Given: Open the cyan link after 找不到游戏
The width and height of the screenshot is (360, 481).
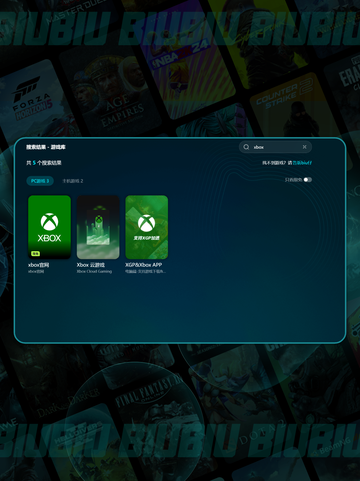Looking at the screenshot, I should (x=302, y=163).
